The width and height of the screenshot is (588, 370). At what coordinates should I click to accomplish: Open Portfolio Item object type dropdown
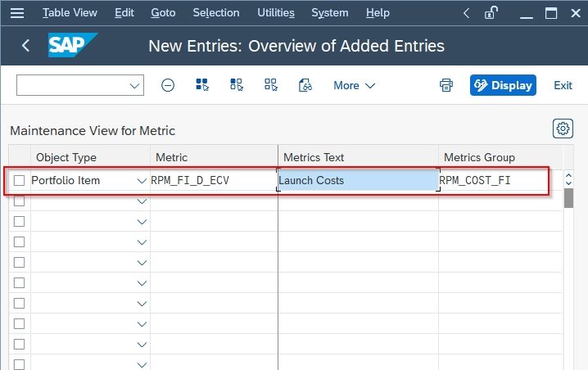[x=142, y=181]
